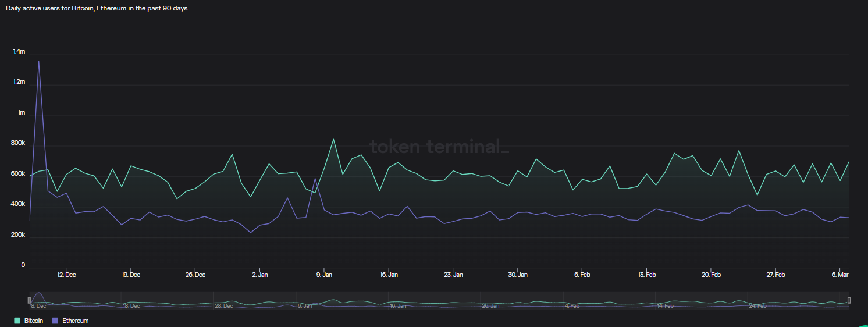868x327 pixels.
Task: Click the Daily active users chart title
Action: point(97,9)
